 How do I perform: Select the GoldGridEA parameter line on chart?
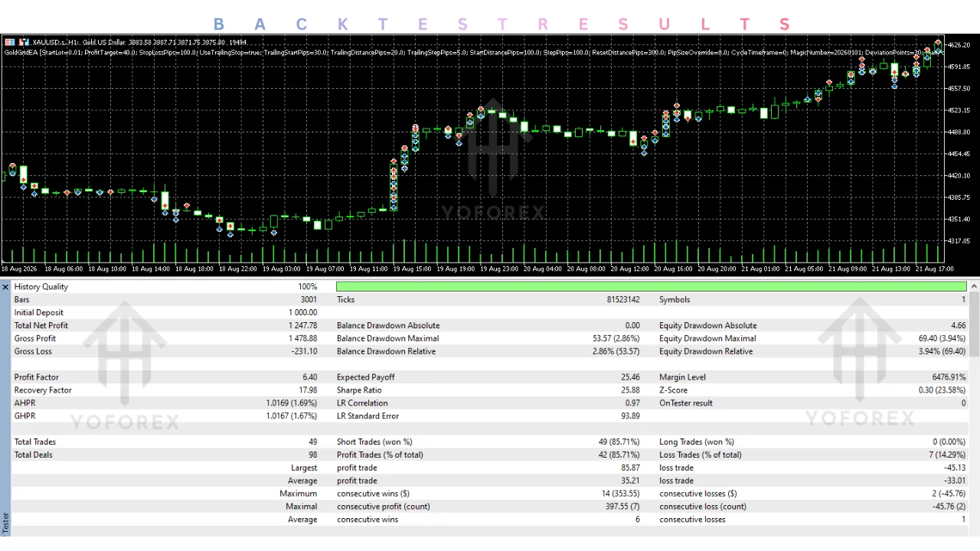coord(475,52)
